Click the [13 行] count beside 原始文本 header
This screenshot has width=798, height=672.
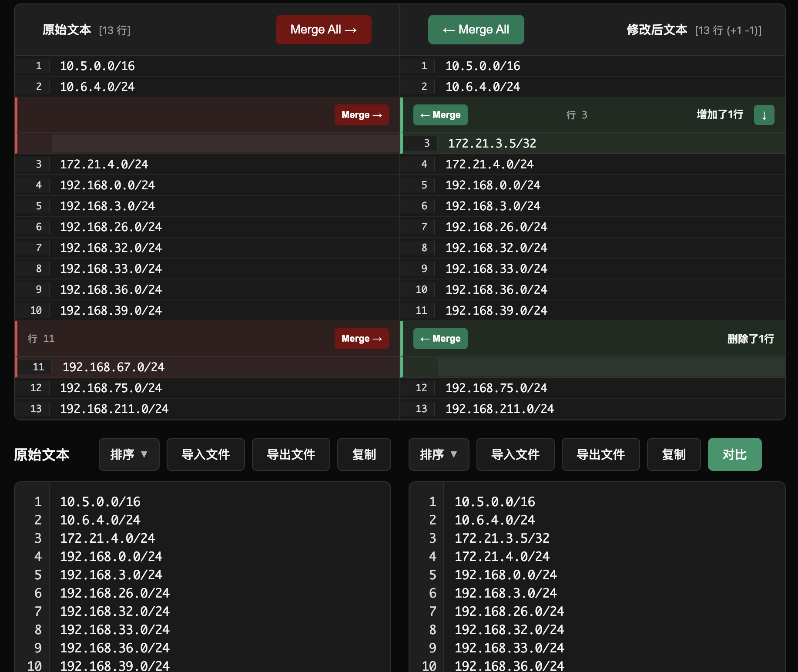pyautogui.click(x=115, y=30)
